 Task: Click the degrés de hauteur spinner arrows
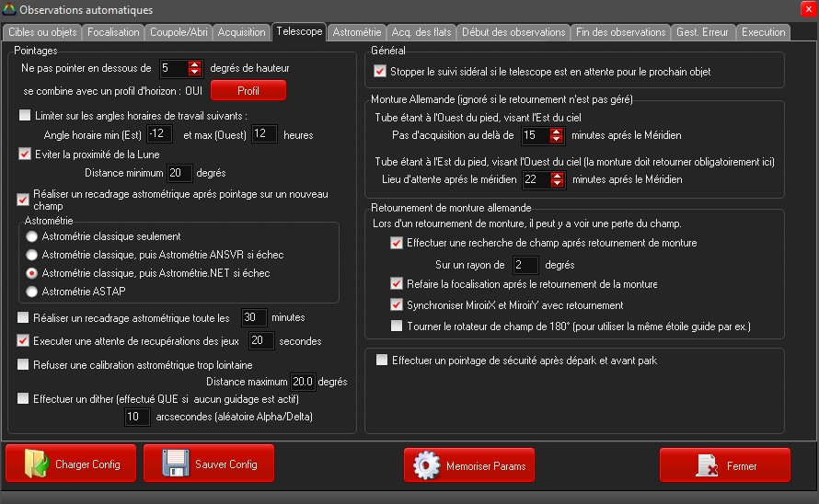[x=194, y=68]
